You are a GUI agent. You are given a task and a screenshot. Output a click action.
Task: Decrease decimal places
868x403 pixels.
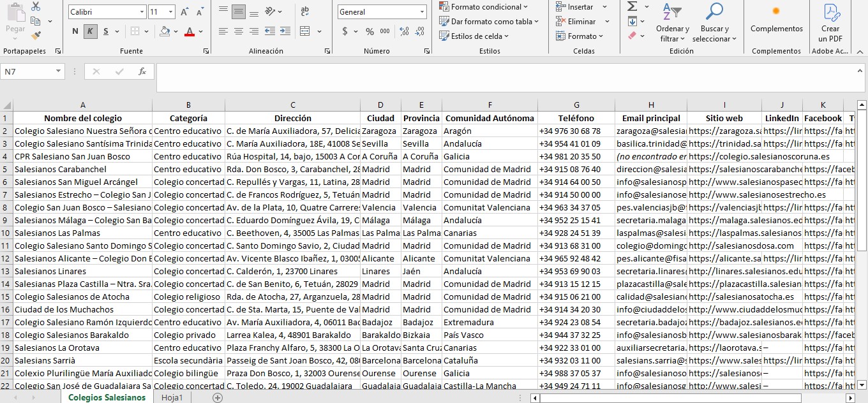421,31
